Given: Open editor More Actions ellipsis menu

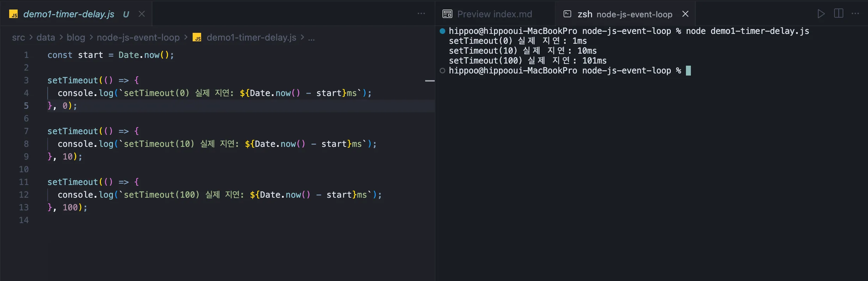Looking at the screenshot, I should coord(421,14).
